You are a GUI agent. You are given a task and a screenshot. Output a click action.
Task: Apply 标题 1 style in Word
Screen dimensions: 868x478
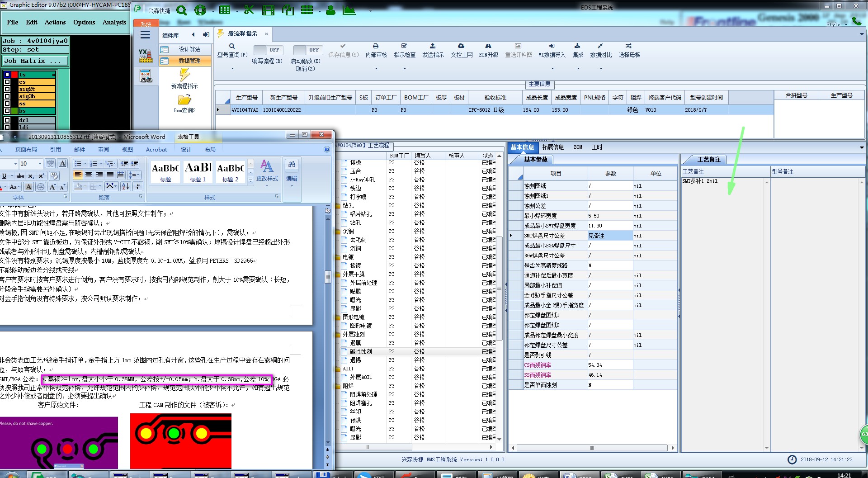click(198, 172)
